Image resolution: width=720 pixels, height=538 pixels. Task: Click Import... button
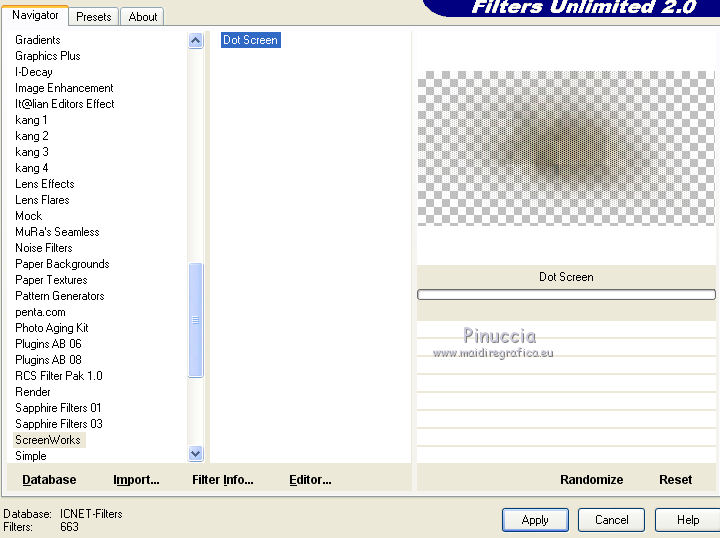(136, 480)
